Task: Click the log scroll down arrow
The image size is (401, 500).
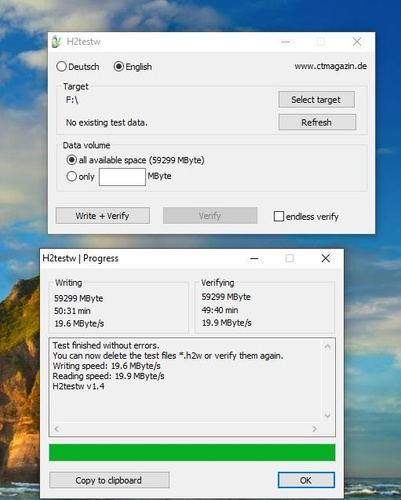Action: [x=328, y=416]
